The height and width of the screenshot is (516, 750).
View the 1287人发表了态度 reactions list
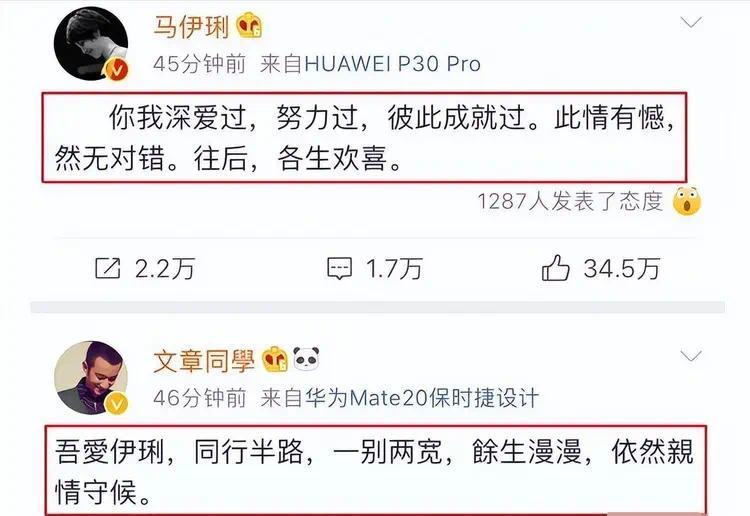click(570, 201)
